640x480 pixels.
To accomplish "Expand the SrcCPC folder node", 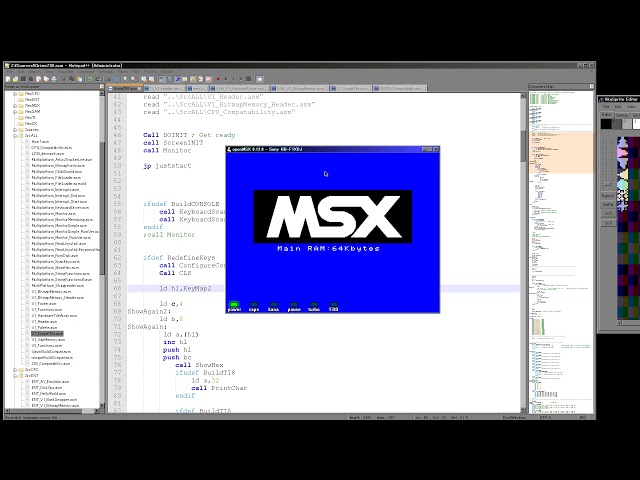I will pyautogui.click(x=15, y=369).
